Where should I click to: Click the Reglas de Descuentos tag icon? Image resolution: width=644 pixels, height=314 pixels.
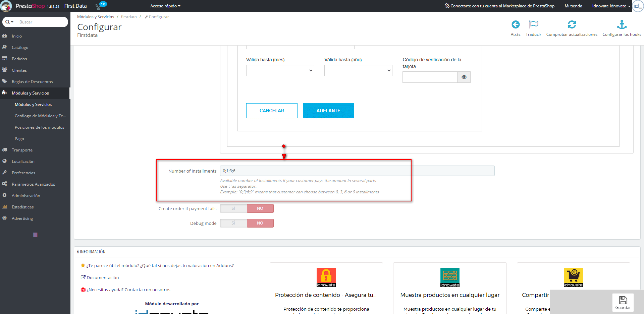click(x=5, y=81)
